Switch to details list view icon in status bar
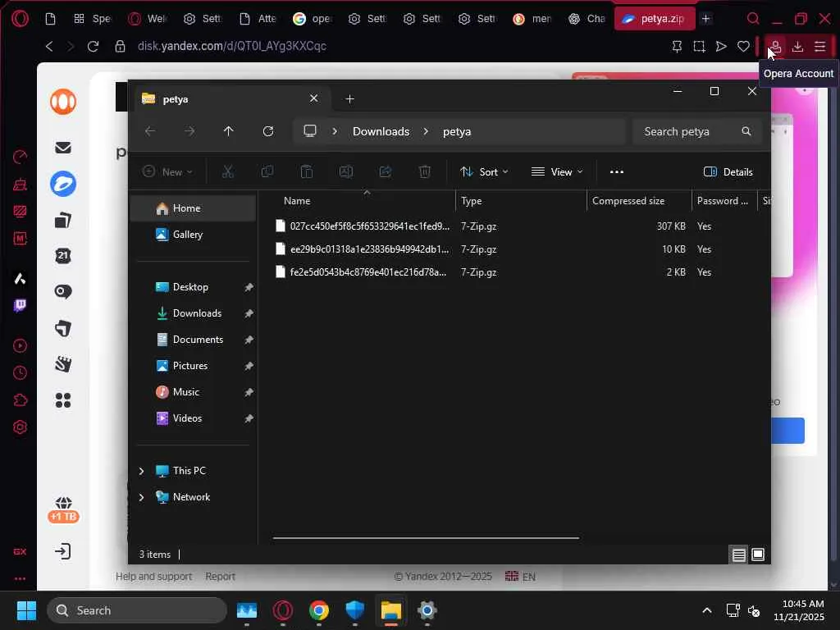The width and height of the screenshot is (840, 630). point(739,555)
